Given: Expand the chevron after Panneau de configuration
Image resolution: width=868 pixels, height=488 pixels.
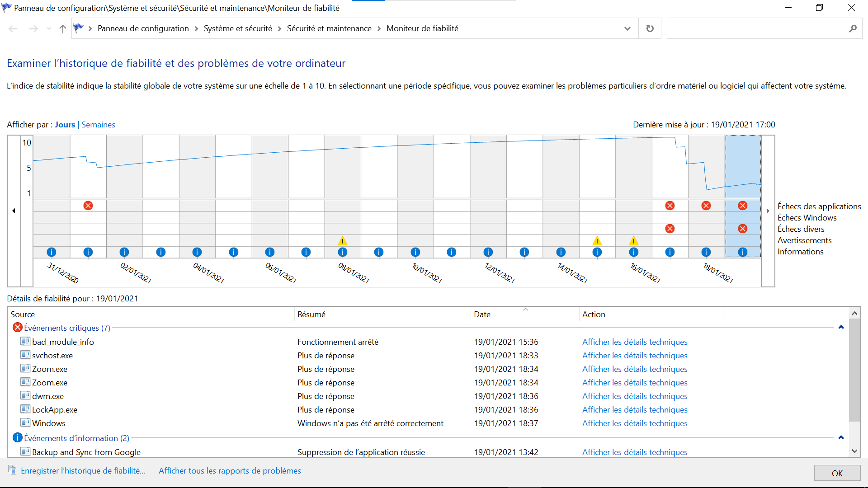Looking at the screenshot, I should click(x=196, y=28).
